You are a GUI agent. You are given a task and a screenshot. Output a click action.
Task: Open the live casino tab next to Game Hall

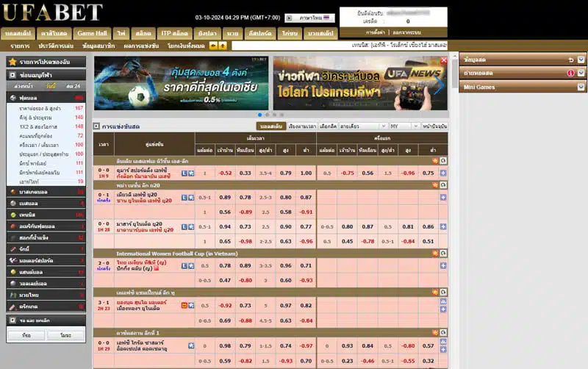(54, 33)
